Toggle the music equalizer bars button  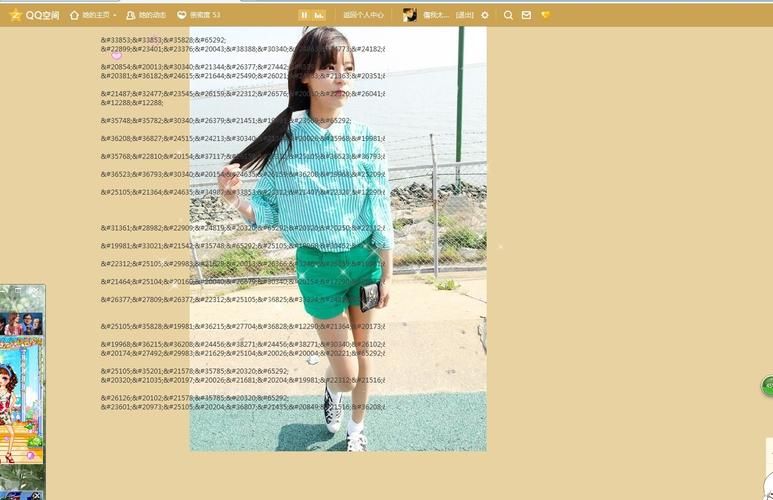319,15
